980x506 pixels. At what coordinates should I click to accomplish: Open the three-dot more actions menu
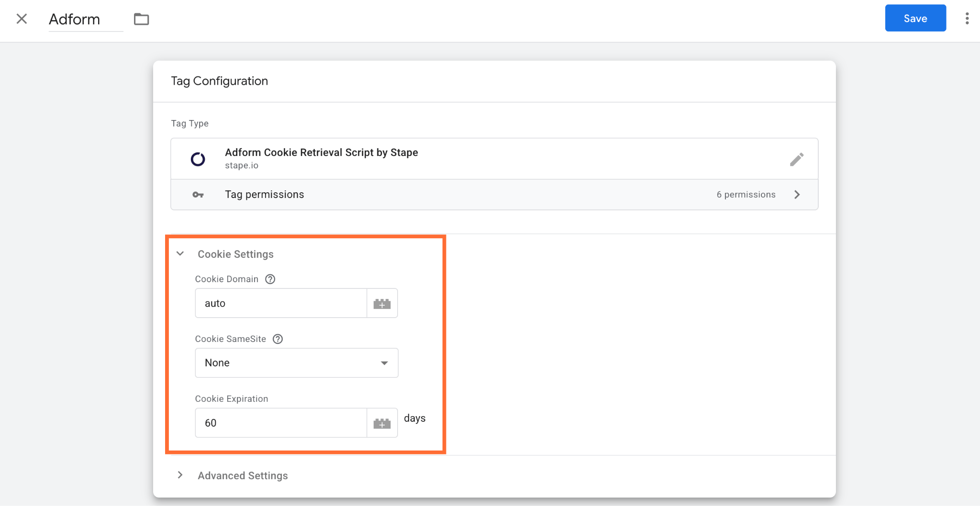click(x=967, y=19)
